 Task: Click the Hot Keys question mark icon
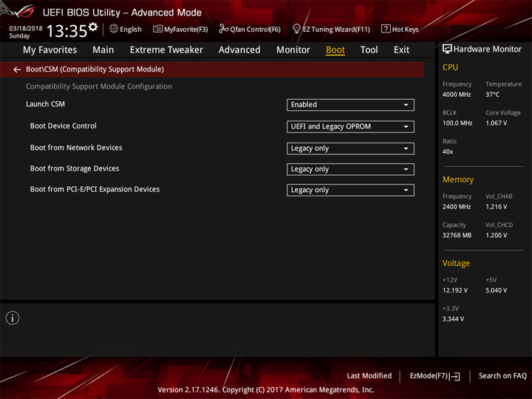(x=386, y=29)
